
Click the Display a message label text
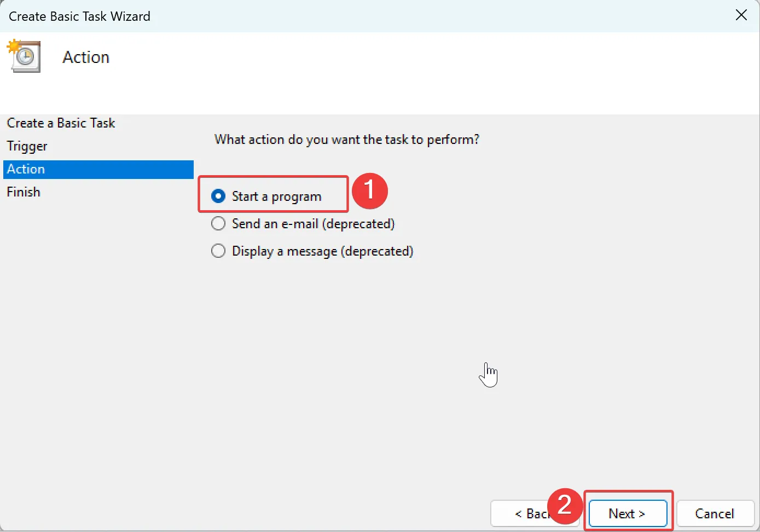321,251
